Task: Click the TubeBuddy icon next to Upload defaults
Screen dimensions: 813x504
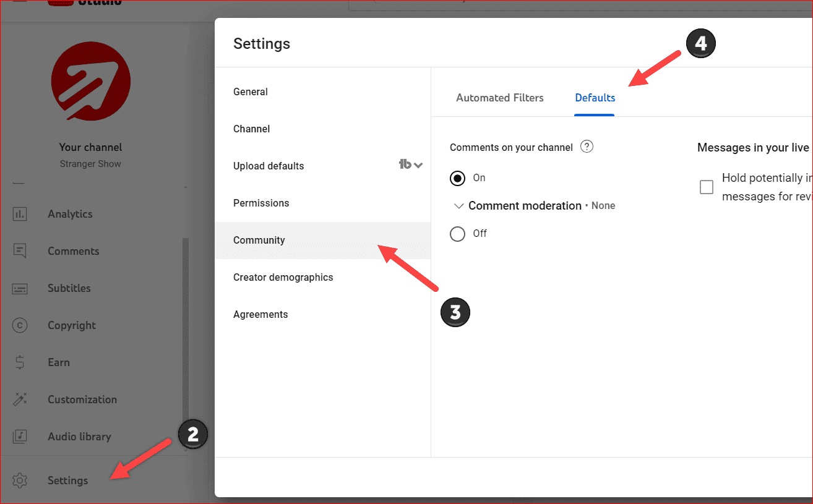Action: click(x=405, y=164)
